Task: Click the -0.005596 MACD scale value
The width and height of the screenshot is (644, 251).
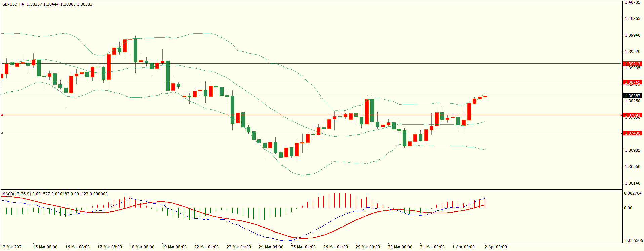Action: click(x=633, y=241)
